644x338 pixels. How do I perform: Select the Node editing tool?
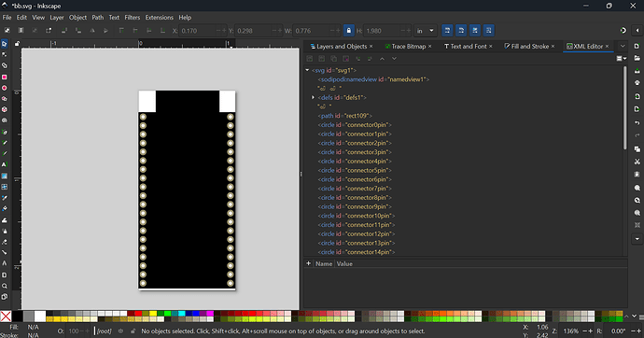point(5,55)
